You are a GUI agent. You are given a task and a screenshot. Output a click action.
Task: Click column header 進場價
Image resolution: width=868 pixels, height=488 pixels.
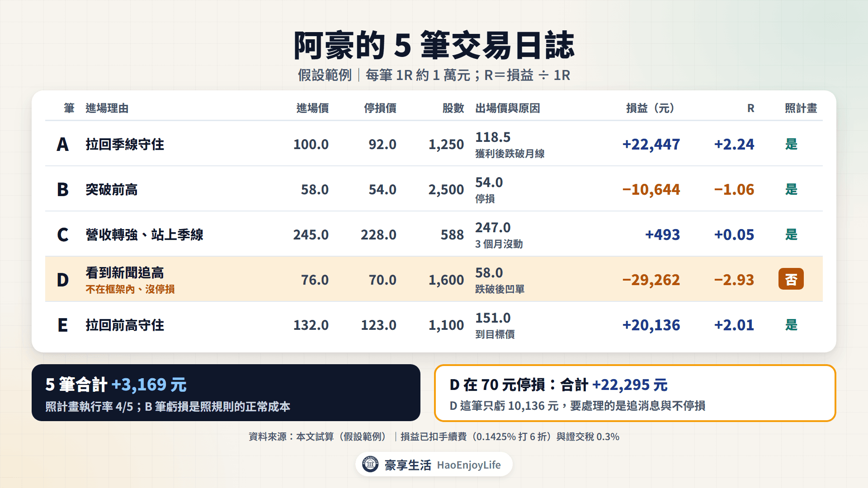point(312,108)
